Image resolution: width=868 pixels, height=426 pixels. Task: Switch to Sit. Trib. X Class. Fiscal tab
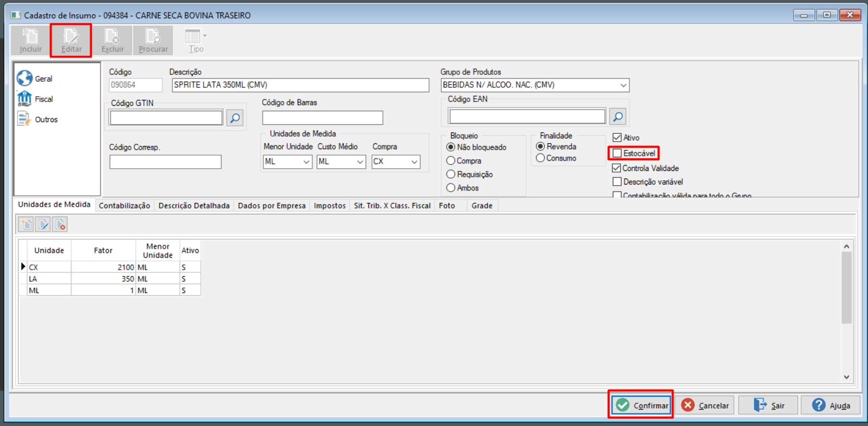392,206
